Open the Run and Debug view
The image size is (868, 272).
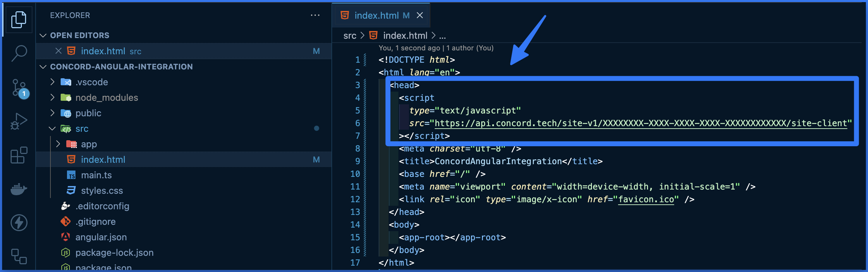pyautogui.click(x=19, y=121)
